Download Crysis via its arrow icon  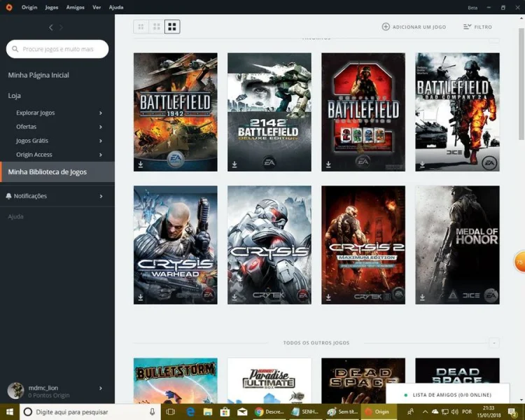click(x=234, y=297)
